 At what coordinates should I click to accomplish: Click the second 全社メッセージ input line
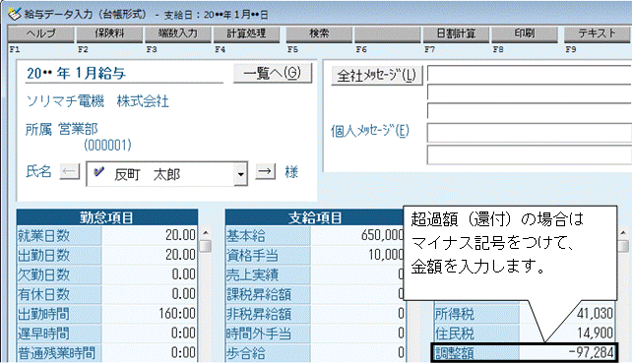click(x=530, y=92)
